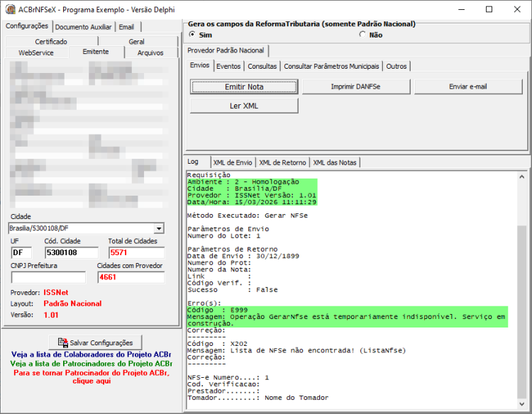The image size is (532, 414).
Task: Show the XML das Notas tab
Action: (x=335, y=163)
